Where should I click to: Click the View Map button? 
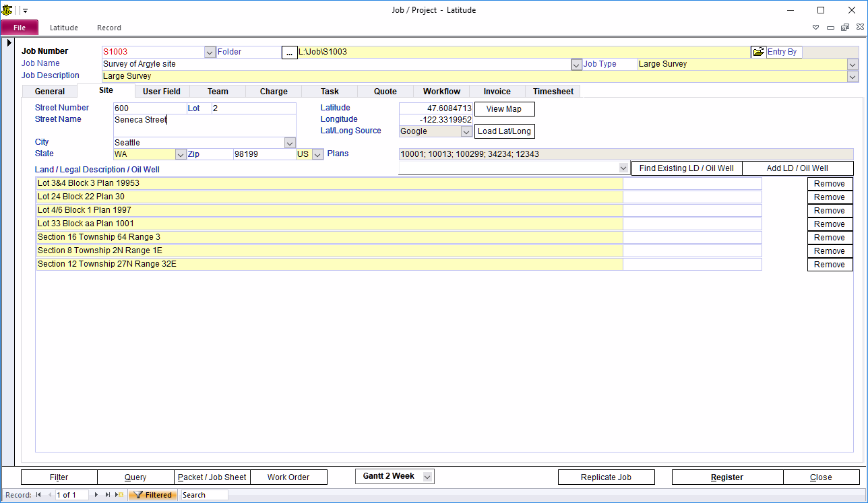tap(504, 109)
